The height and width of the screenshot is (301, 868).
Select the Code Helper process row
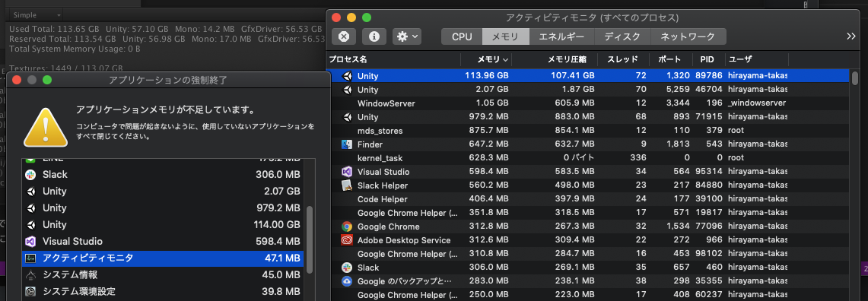[588, 199]
